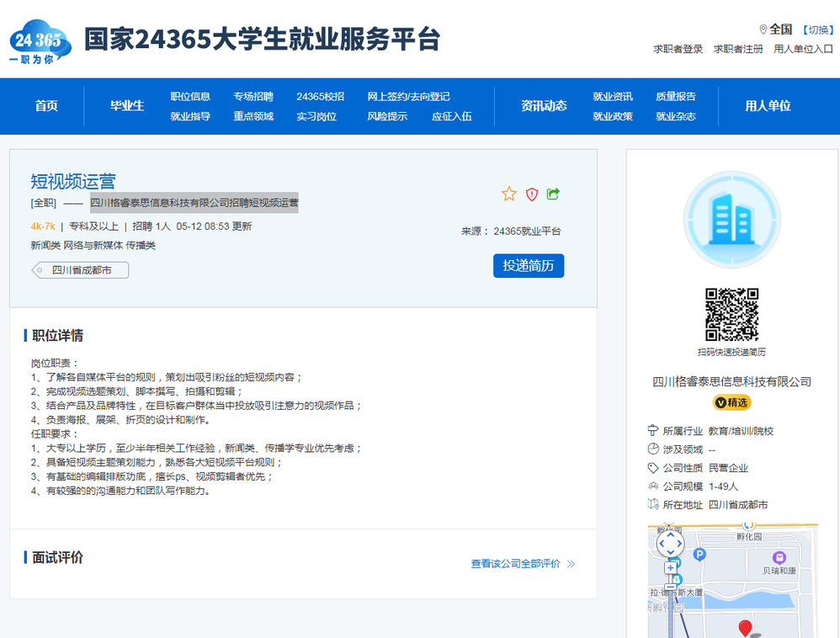Open the 毕业生 navigation menu
This screenshot has width=840, height=638.
tap(127, 106)
